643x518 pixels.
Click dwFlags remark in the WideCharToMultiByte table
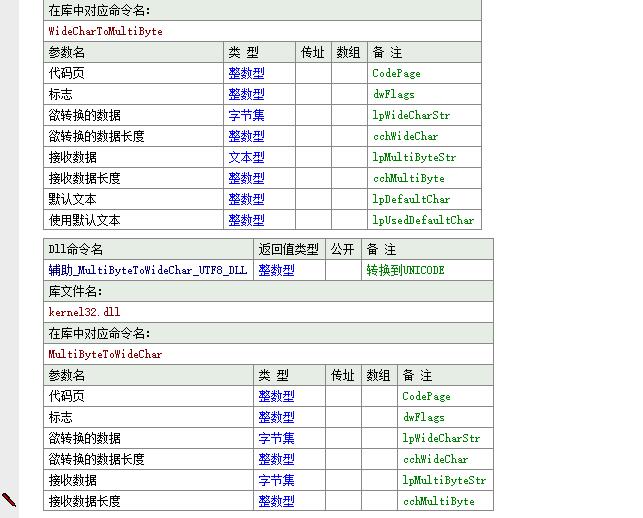point(394,94)
